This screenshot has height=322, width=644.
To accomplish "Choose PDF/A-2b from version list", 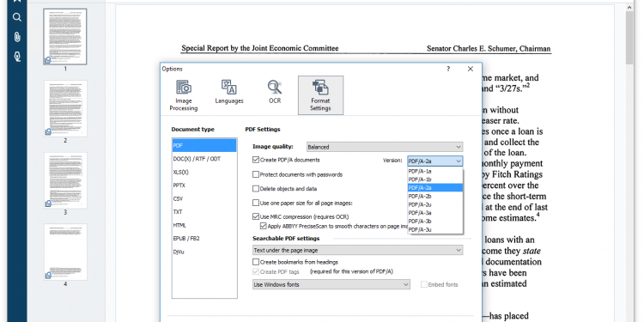I will pyautogui.click(x=435, y=196).
